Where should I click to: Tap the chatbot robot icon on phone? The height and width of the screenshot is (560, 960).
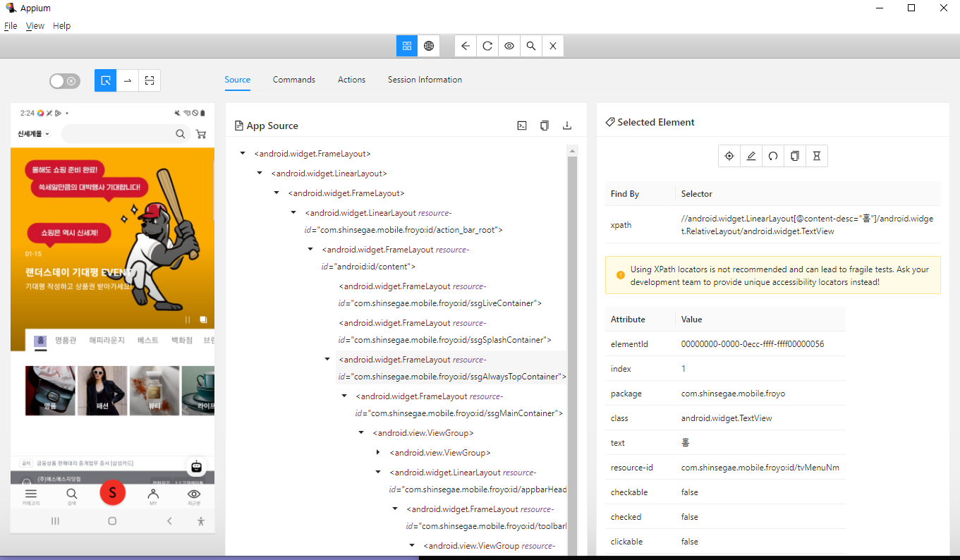tap(197, 466)
